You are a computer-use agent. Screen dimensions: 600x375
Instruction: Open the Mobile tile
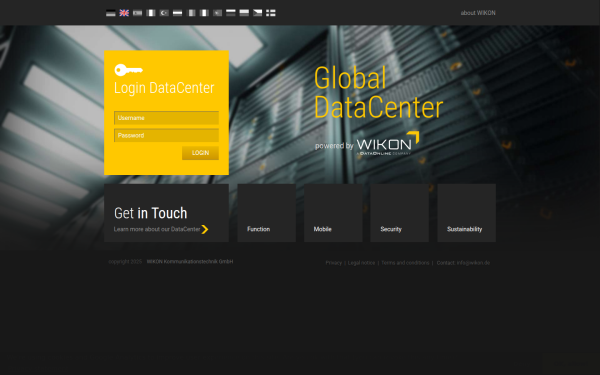point(333,213)
